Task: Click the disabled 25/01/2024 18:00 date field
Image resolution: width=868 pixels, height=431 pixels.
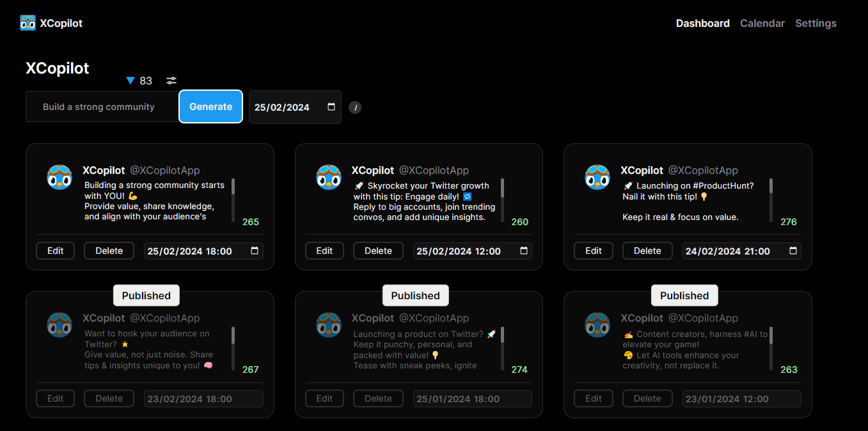Action: tap(473, 398)
